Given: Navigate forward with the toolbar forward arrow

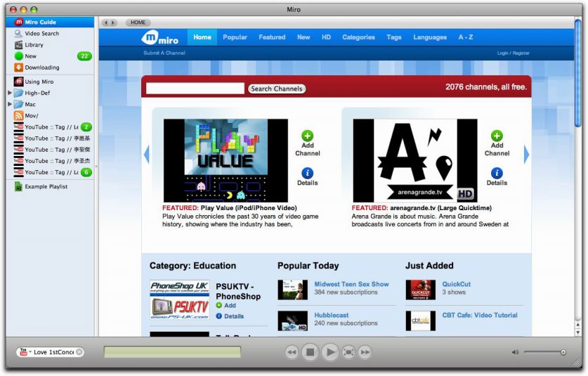Looking at the screenshot, I should 113,22.
